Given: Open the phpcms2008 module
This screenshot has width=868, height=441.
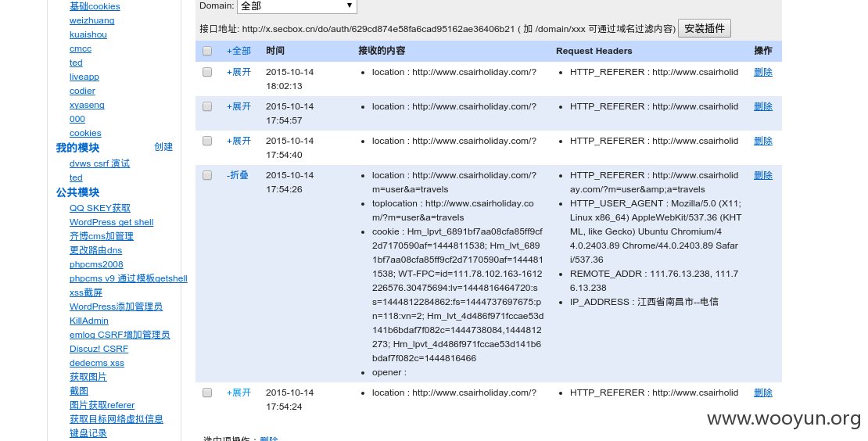Looking at the screenshot, I should point(96,264).
